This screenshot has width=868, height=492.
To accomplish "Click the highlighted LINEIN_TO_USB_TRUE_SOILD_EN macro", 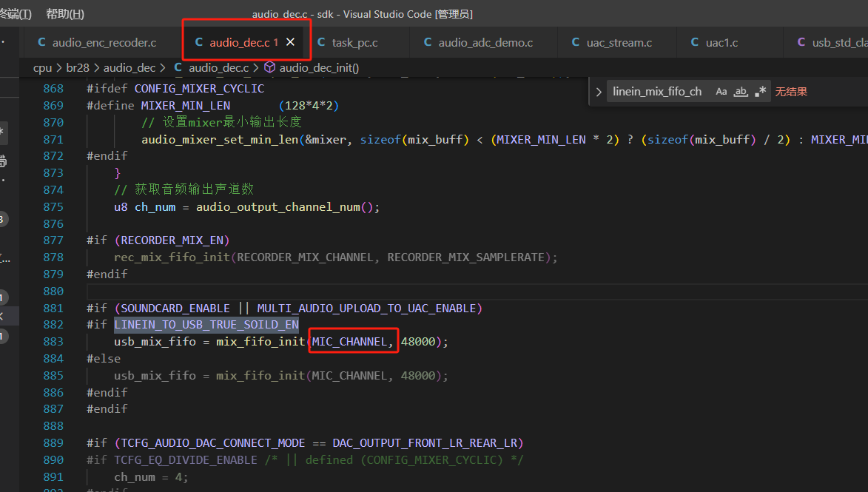I will pos(206,325).
